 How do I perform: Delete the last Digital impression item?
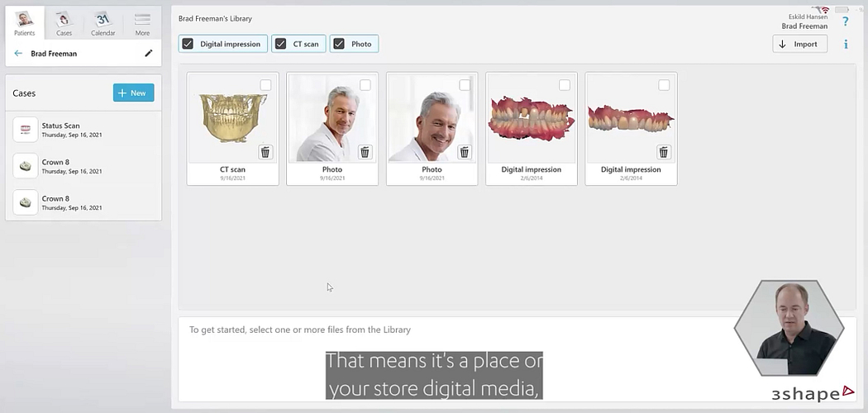click(663, 152)
